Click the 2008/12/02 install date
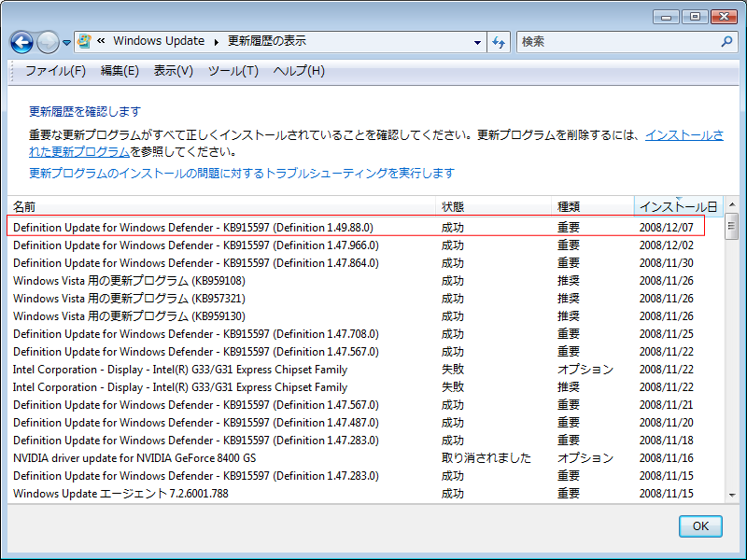The width and height of the screenshot is (747, 560). (x=666, y=245)
